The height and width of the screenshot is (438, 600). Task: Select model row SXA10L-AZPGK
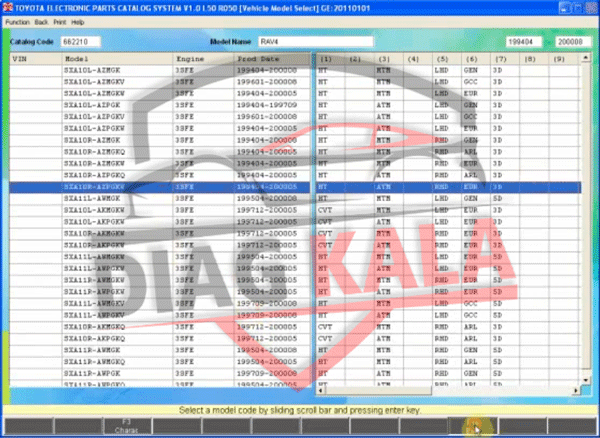[295, 105]
